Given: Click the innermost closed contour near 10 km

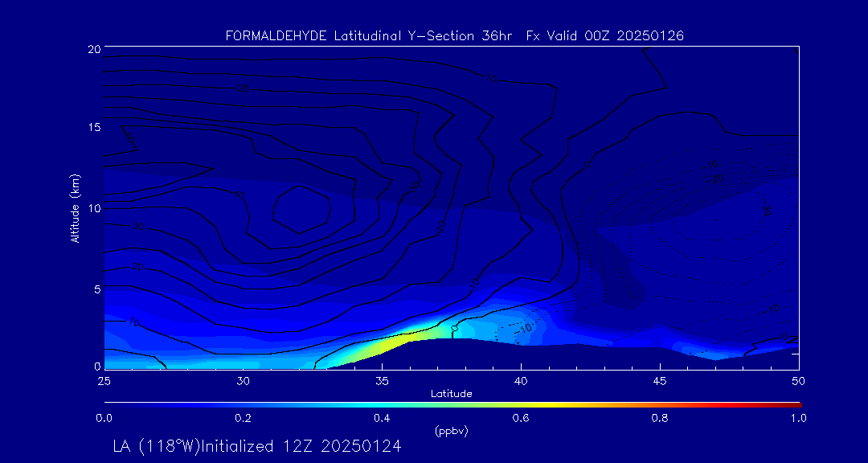Looking at the screenshot, I should point(301,210).
